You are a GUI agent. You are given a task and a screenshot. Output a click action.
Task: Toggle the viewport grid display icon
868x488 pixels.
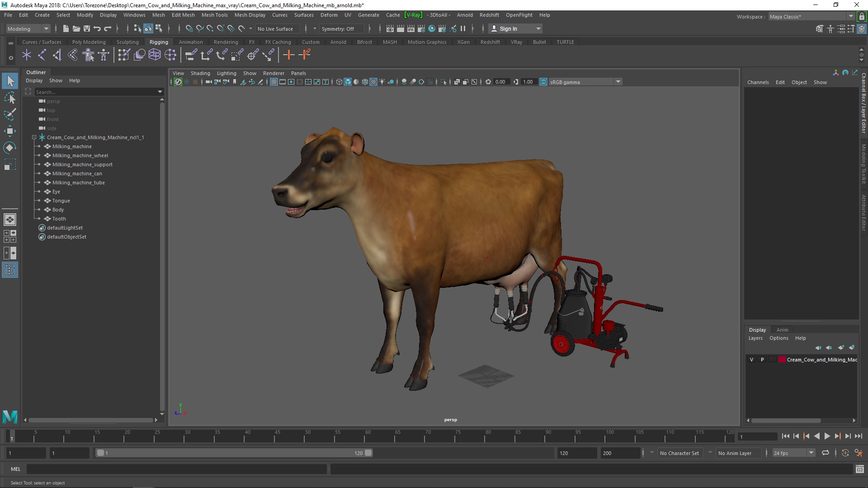pos(274,82)
